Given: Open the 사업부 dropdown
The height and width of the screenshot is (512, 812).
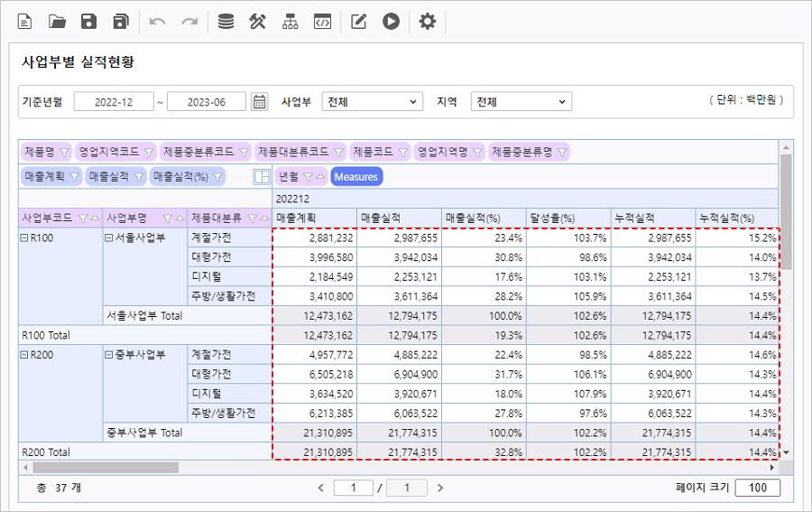Looking at the screenshot, I should tap(372, 102).
